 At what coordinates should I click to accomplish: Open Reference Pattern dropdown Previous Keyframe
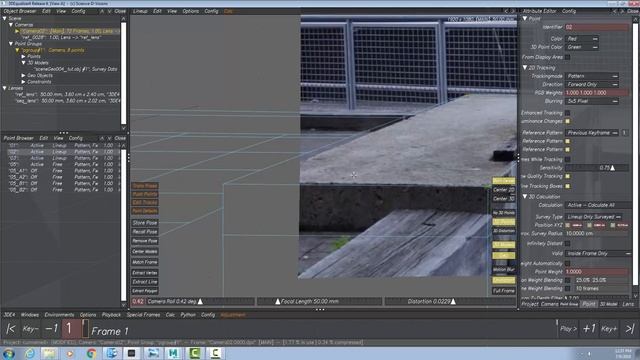point(592,133)
